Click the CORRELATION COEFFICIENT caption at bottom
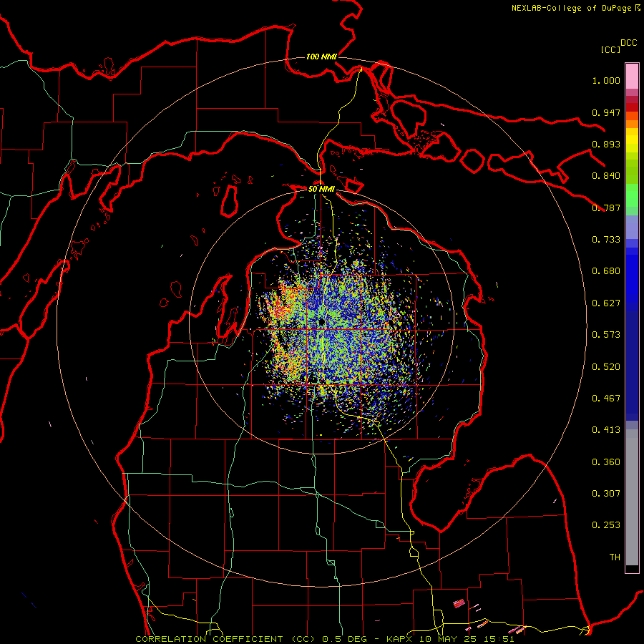 click(324, 639)
